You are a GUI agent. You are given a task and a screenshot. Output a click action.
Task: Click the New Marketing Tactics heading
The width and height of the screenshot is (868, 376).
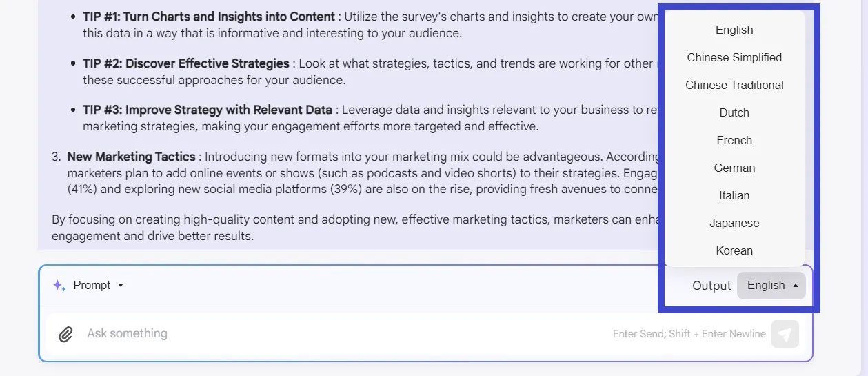[x=132, y=157]
